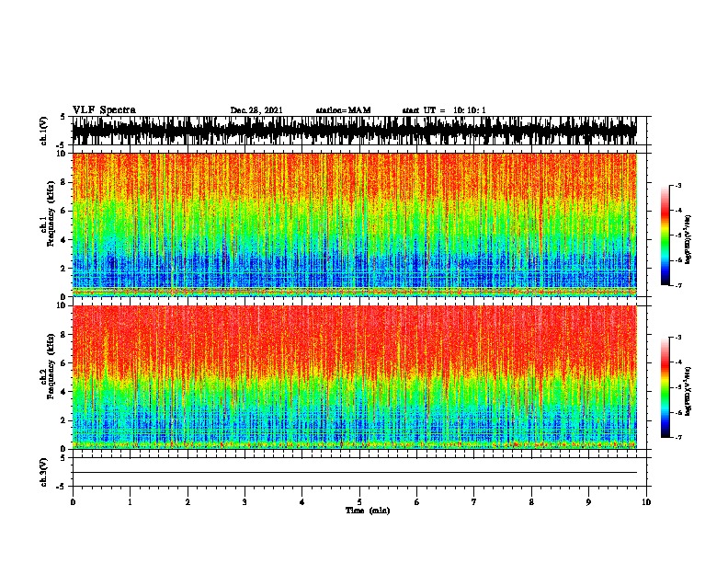Click the "-5" tick of ch.3(V) axis
This screenshot has width=728, height=563.
click(x=62, y=487)
